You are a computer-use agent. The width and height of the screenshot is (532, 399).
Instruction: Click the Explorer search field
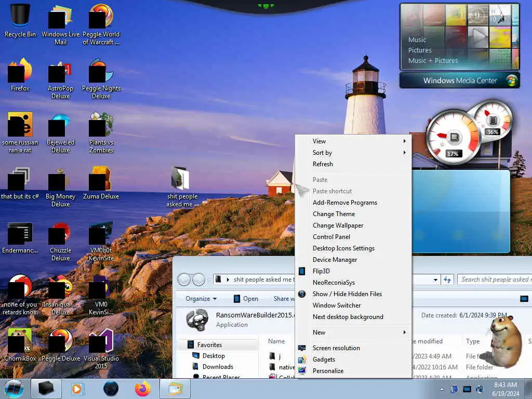pos(495,280)
